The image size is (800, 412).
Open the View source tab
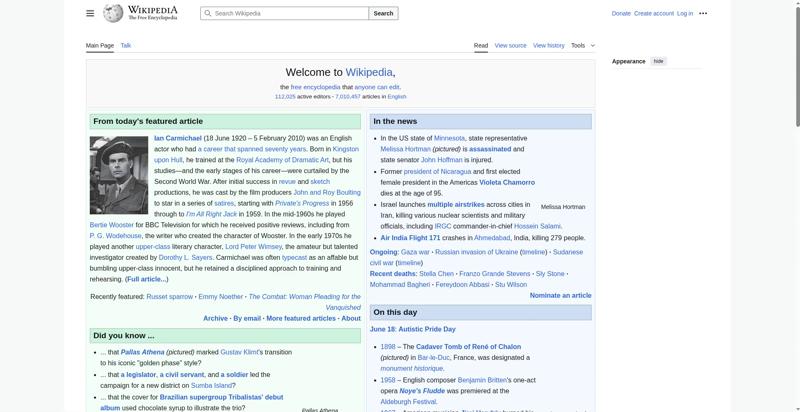point(510,45)
